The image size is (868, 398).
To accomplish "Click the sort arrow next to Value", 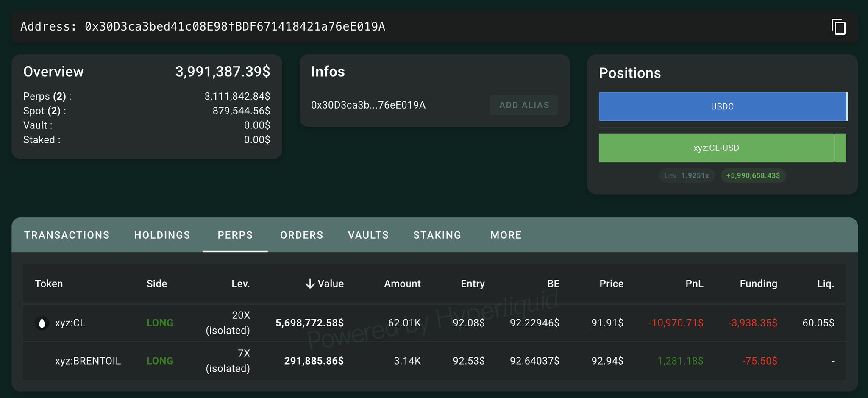I will 310,284.
